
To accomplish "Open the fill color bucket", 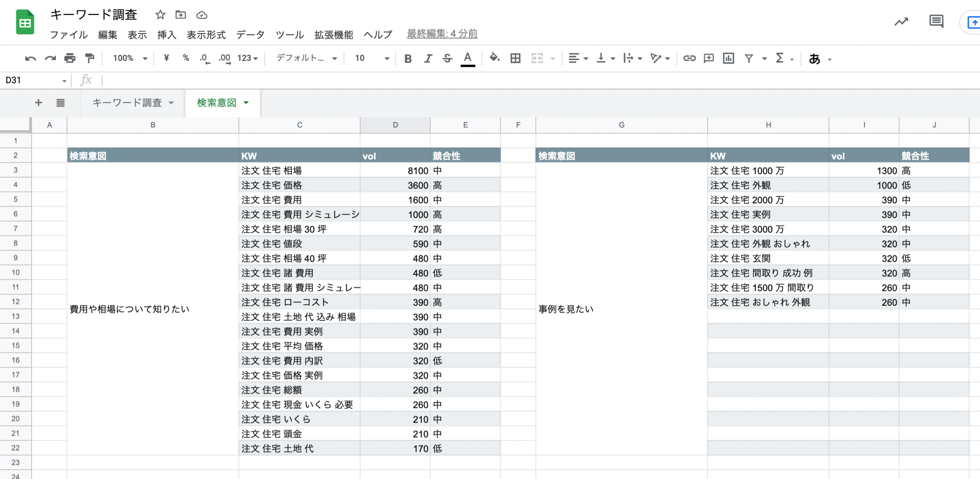I will point(494,58).
